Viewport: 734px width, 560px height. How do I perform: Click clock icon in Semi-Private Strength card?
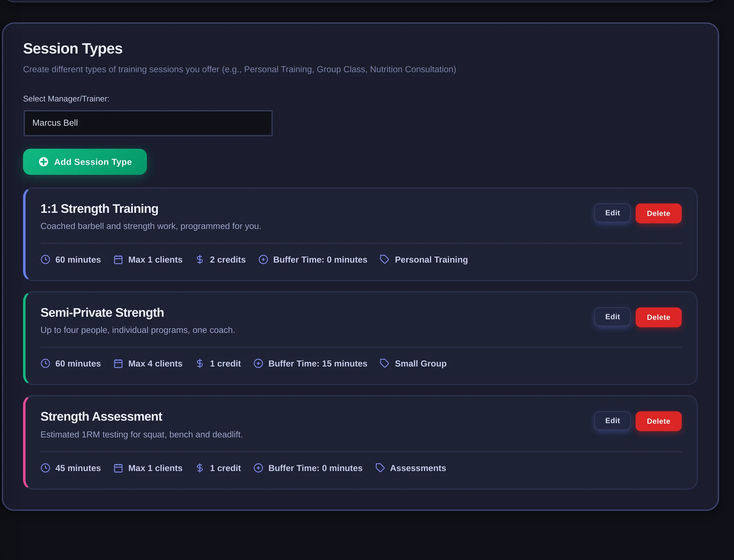45,363
